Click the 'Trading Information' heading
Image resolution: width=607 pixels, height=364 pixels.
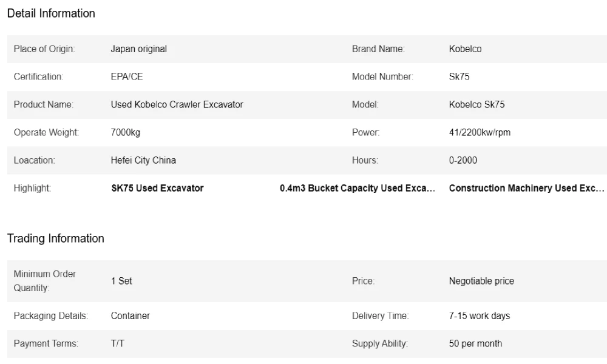pyautogui.click(x=56, y=238)
